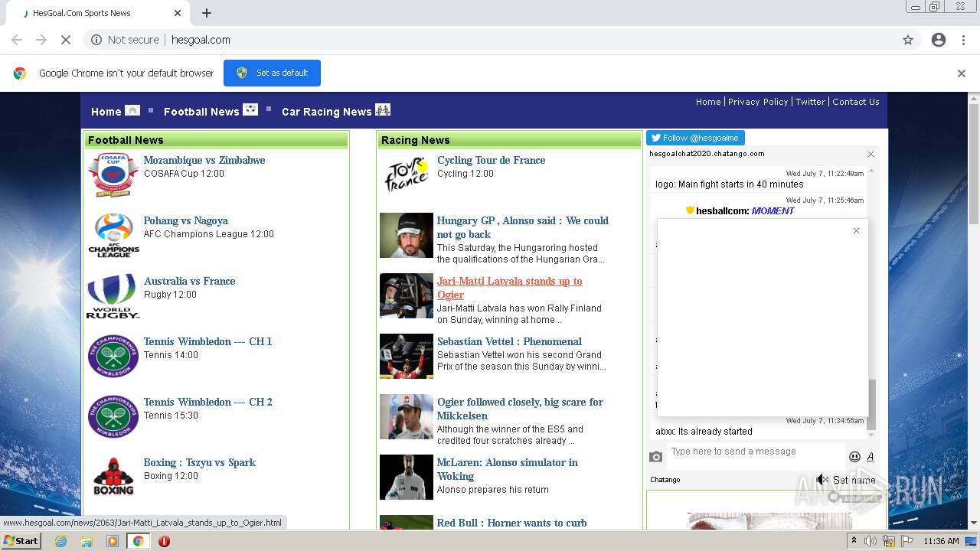Select the HesGoal.Com Sports News tab

(x=100, y=13)
